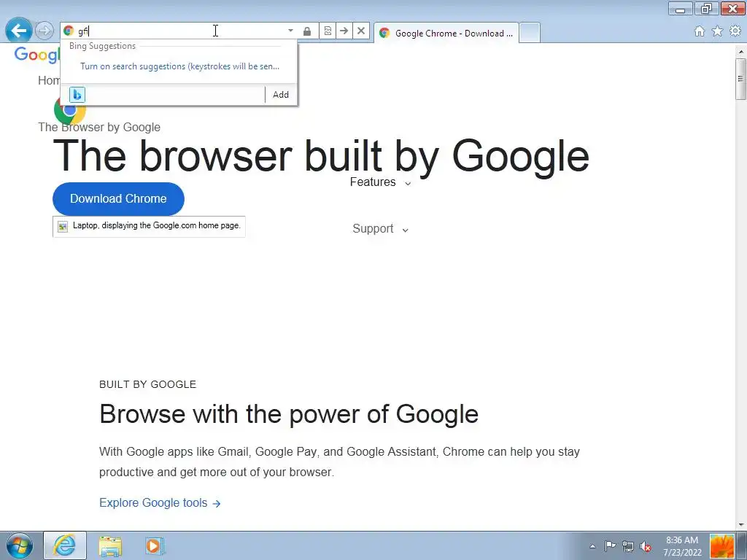This screenshot has height=560, width=747.
Task: Click Internet Explorer taskbar icon
Action: pyautogui.click(x=65, y=545)
